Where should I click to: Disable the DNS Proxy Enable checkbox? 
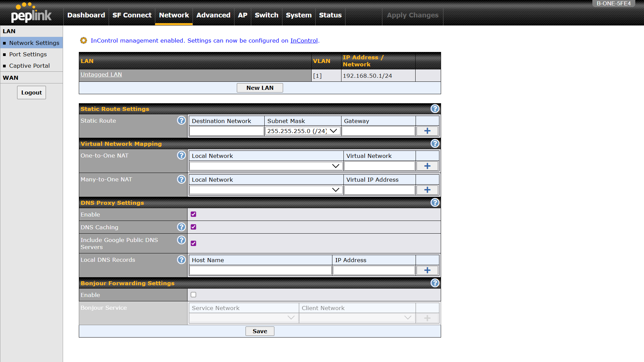[x=194, y=215]
